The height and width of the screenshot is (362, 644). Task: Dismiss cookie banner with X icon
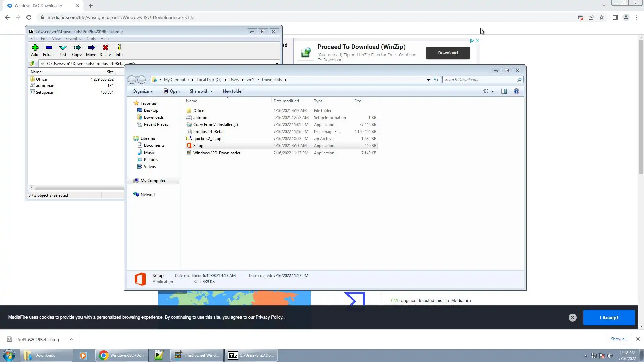(572, 318)
